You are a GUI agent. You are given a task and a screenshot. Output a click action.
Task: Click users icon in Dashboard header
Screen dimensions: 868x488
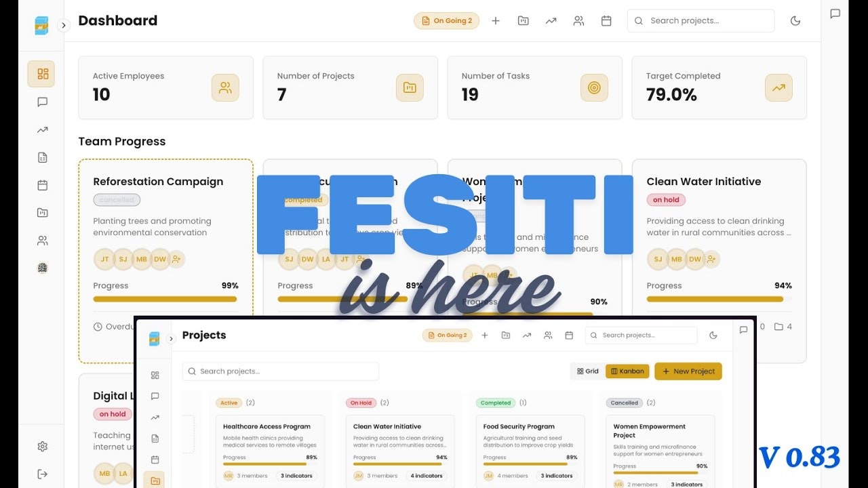coord(578,21)
